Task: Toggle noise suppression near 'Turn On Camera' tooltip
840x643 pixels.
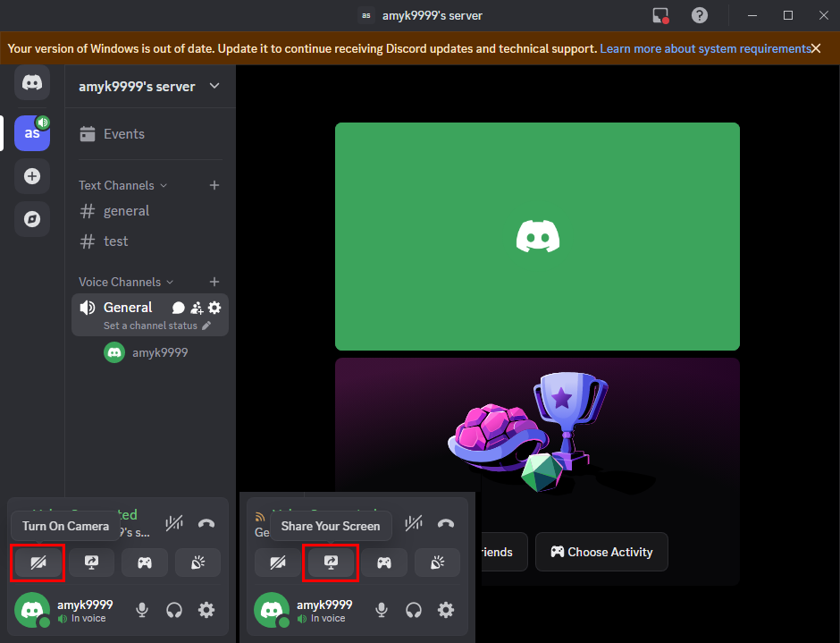Action: tap(174, 523)
